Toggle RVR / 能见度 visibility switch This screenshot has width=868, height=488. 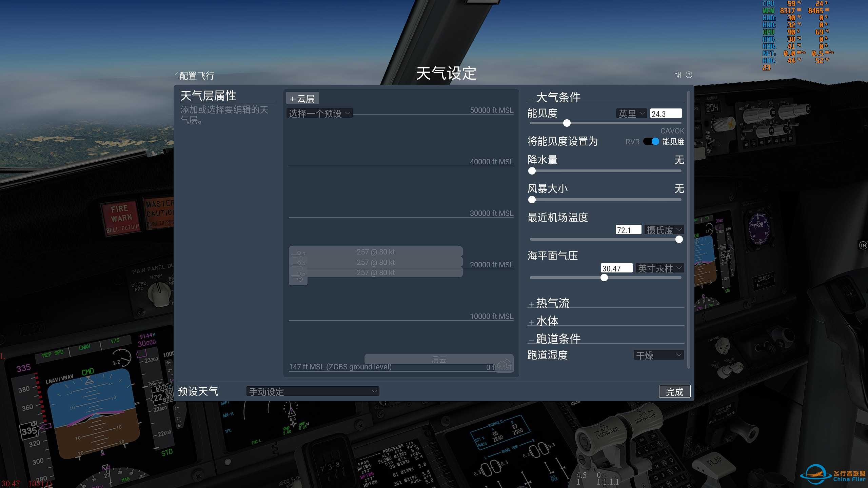(x=651, y=141)
